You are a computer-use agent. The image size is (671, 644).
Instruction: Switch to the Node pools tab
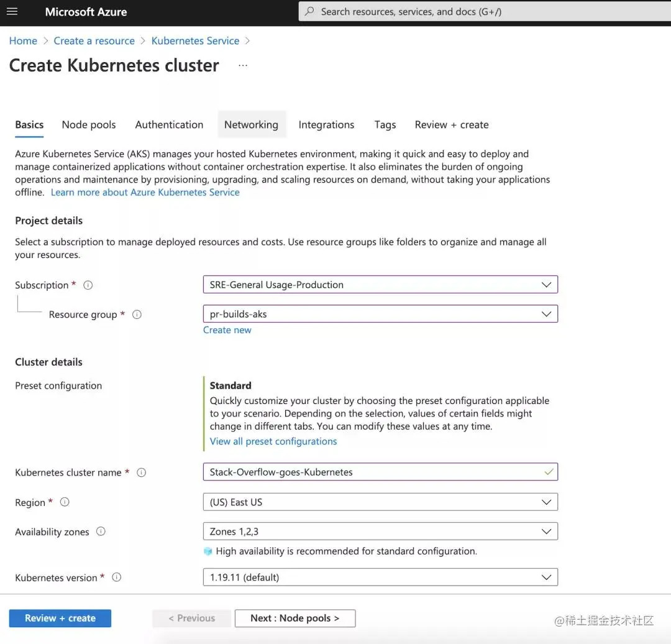[x=89, y=125]
